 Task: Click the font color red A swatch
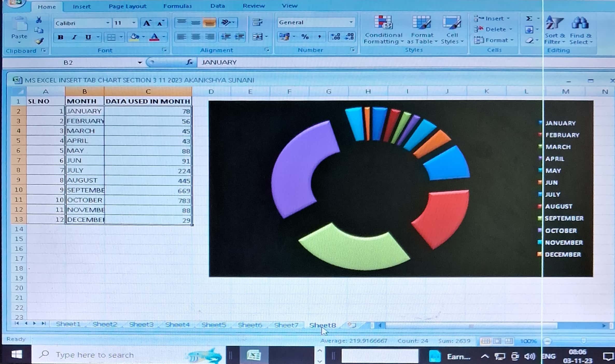[x=155, y=37]
